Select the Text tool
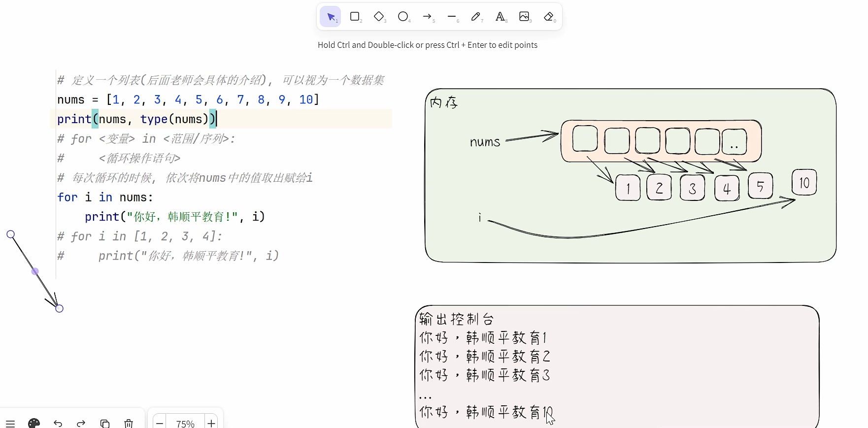 (x=500, y=17)
